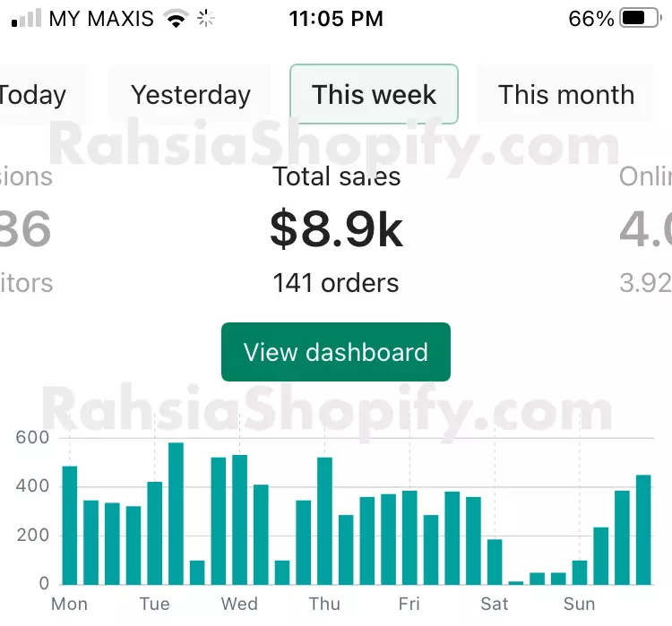Tap the network activity spinner icon
672x626 pixels.
(206, 18)
